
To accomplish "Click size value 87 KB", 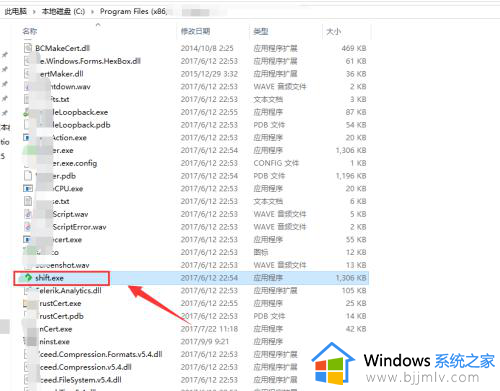I will (356, 112).
